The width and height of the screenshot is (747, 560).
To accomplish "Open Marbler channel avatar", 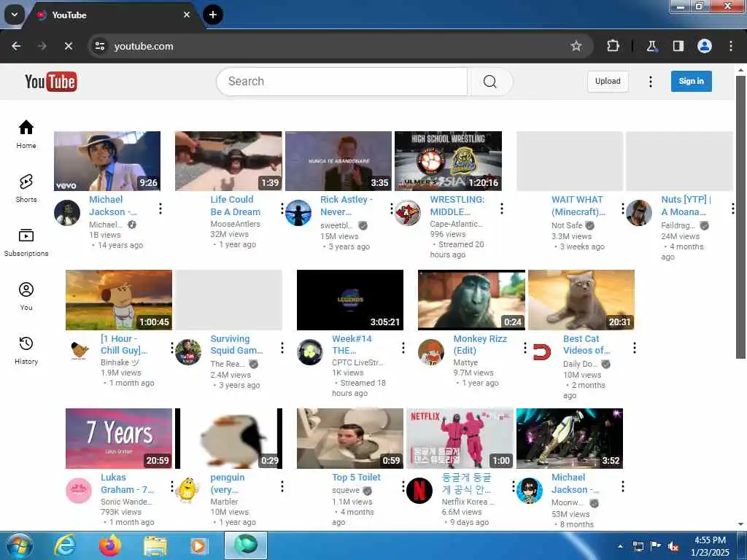I will click(188, 491).
